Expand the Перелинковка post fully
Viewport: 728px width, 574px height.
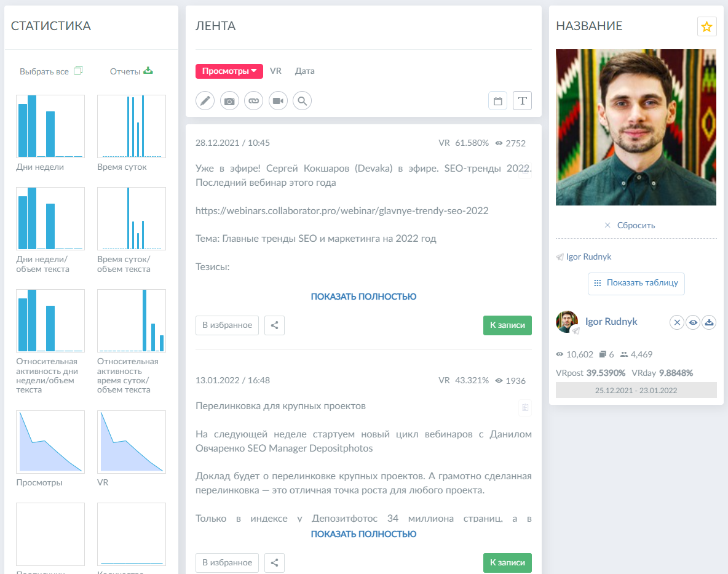[363, 533]
